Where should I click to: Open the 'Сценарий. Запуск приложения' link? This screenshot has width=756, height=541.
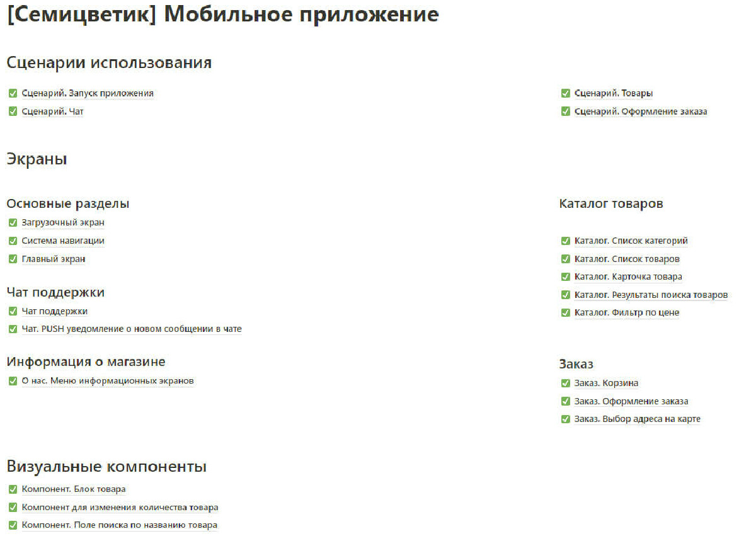tap(88, 93)
